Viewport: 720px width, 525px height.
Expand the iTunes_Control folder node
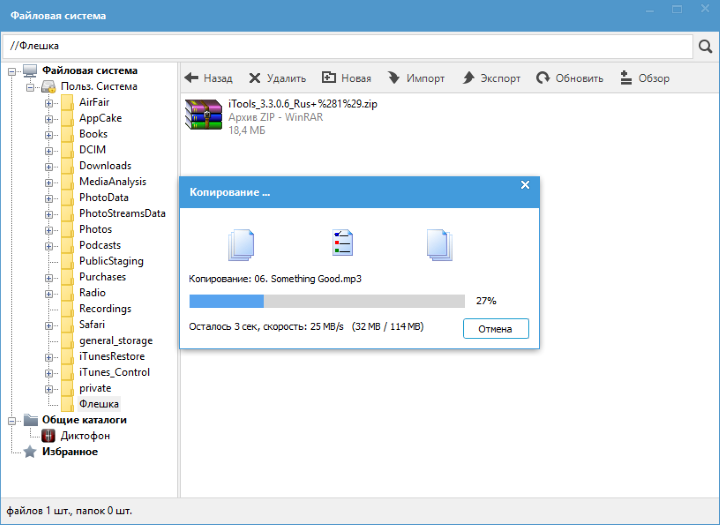click(x=49, y=373)
